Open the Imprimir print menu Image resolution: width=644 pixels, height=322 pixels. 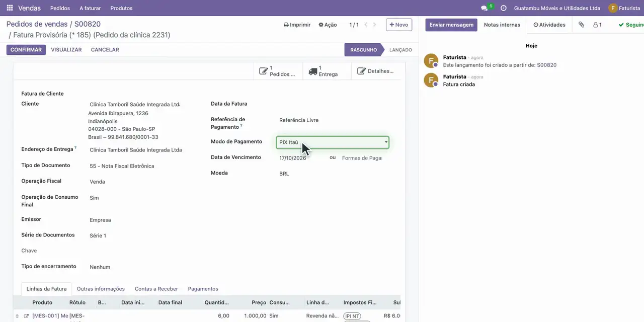[297, 25]
